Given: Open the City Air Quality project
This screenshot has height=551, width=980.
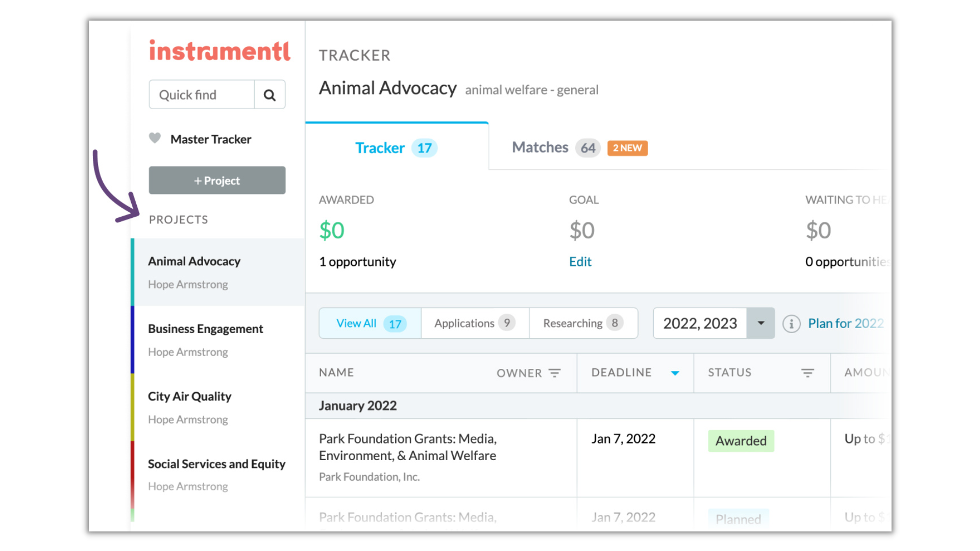Looking at the screenshot, I should pos(189,396).
